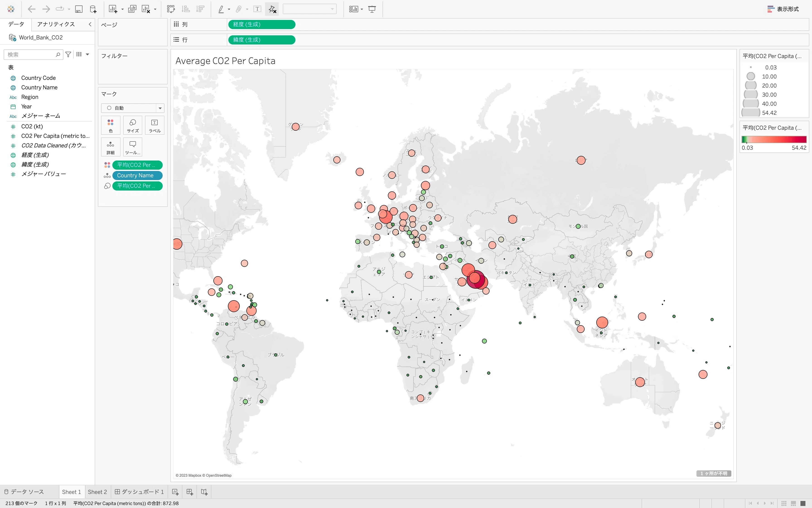Toggle mark labels with the T icon
The height and width of the screenshot is (508, 812).
(x=257, y=9)
